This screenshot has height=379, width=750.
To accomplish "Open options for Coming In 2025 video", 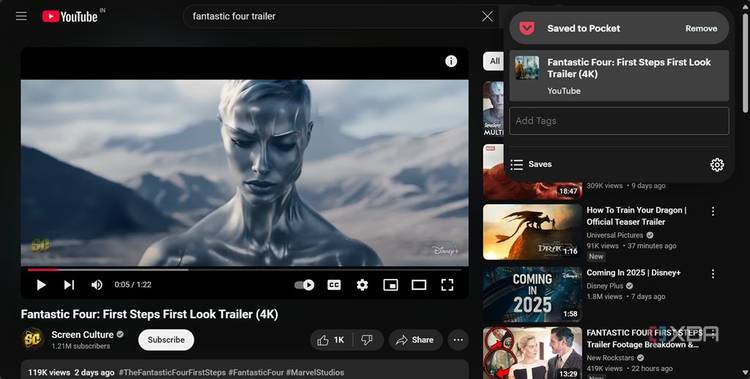I will click(x=713, y=274).
